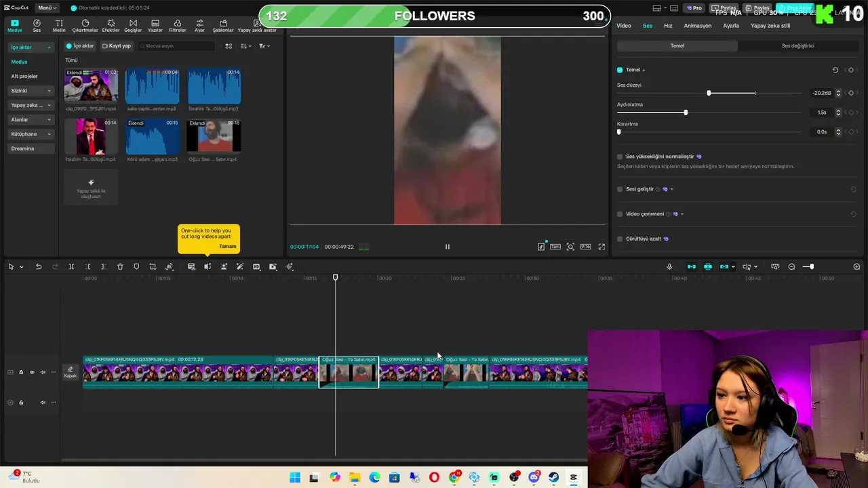Open the Geçişler transitions panel
868x488 pixels.
coord(133,26)
